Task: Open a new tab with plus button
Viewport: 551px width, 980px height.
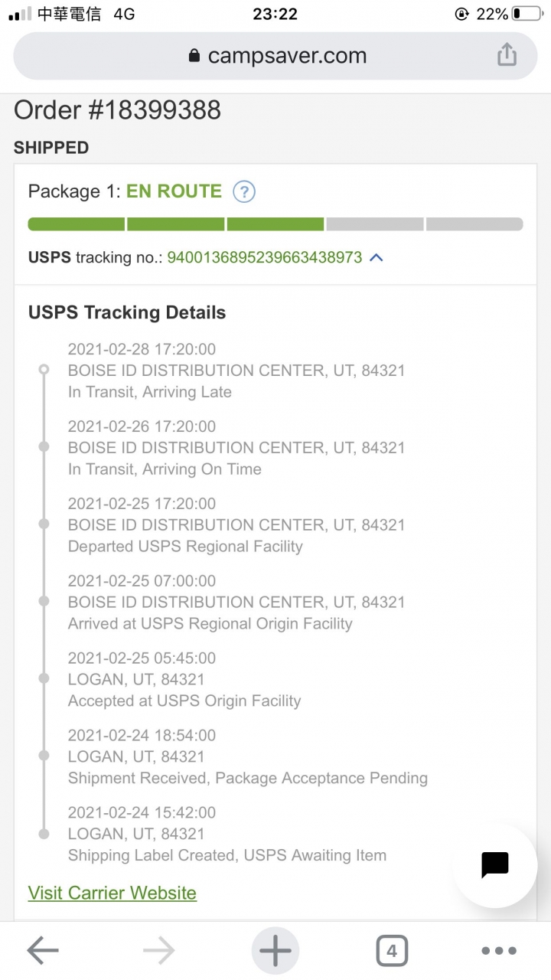Action: [x=275, y=951]
